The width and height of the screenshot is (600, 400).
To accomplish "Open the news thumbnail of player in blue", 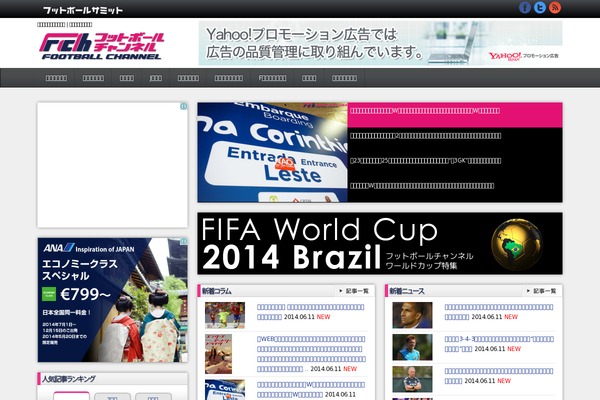I will coord(412,347).
